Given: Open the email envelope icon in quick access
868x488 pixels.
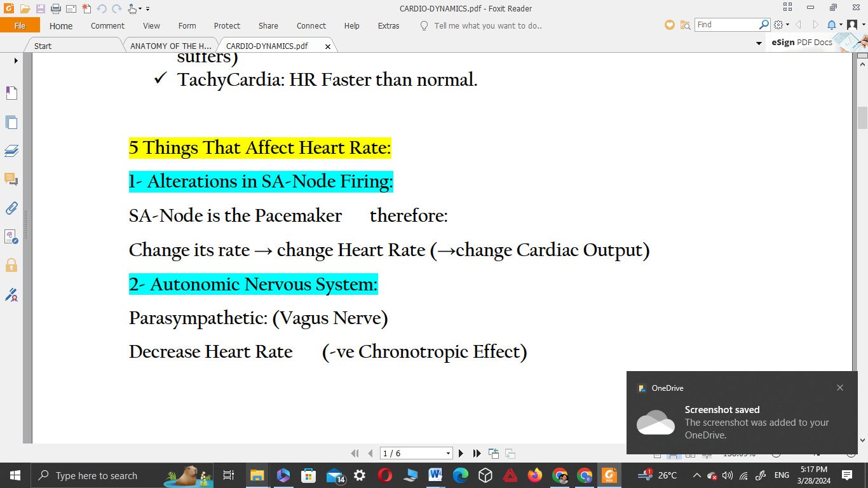Looking at the screenshot, I should point(71,9).
